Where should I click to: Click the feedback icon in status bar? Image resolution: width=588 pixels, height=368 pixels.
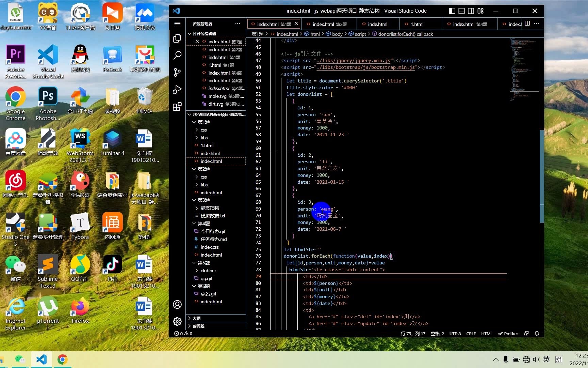coord(526,334)
